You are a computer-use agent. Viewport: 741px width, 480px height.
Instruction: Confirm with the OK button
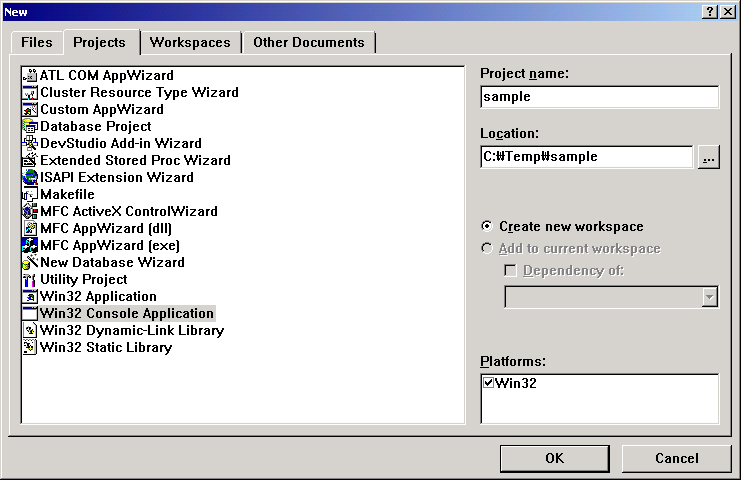coord(554,458)
